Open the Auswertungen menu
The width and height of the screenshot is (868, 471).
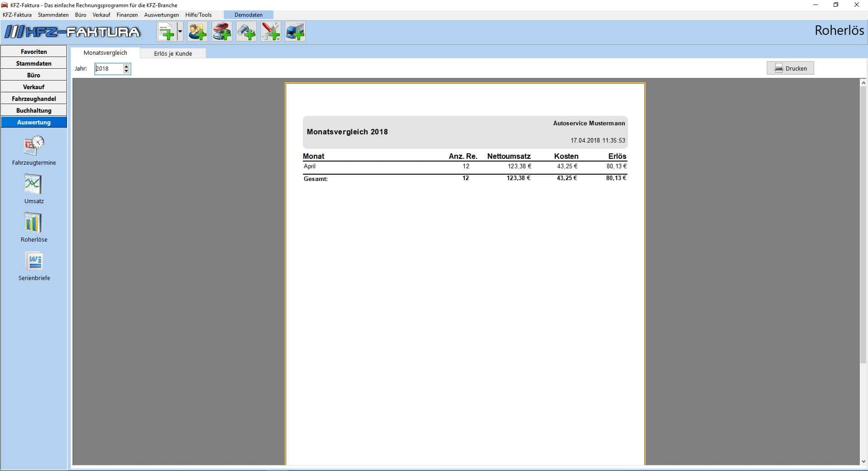tap(161, 15)
